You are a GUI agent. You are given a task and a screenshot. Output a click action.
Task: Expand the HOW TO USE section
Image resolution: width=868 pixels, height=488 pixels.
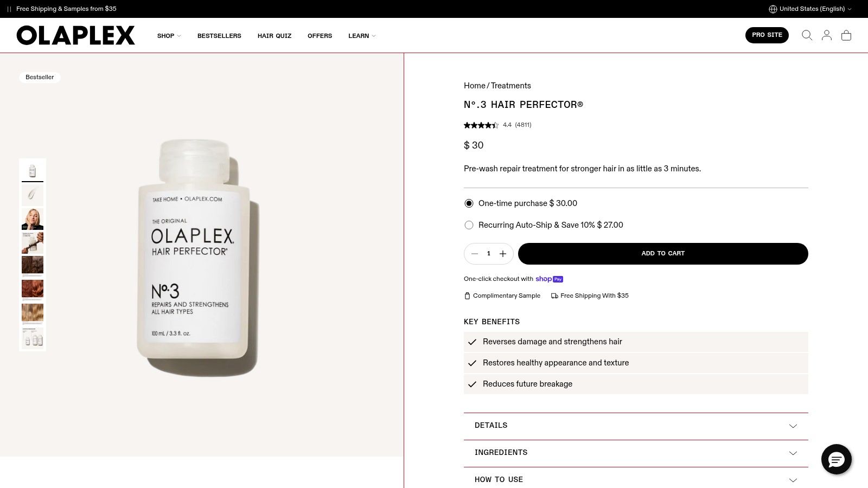(636, 479)
